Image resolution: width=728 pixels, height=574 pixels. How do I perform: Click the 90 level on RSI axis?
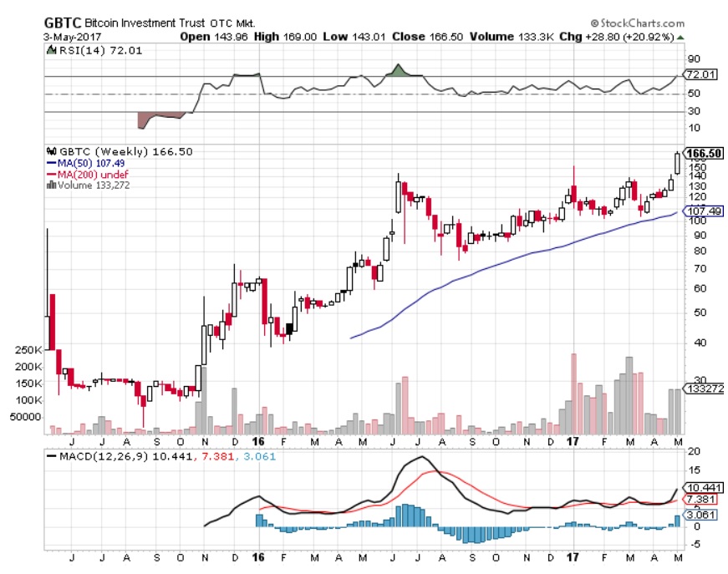tap(694, 59)
